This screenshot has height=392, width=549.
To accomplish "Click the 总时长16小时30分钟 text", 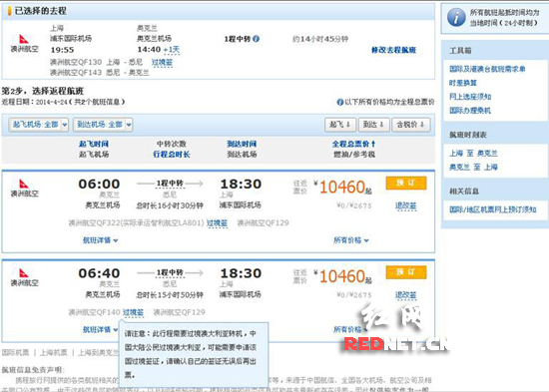I will point(170,205).
